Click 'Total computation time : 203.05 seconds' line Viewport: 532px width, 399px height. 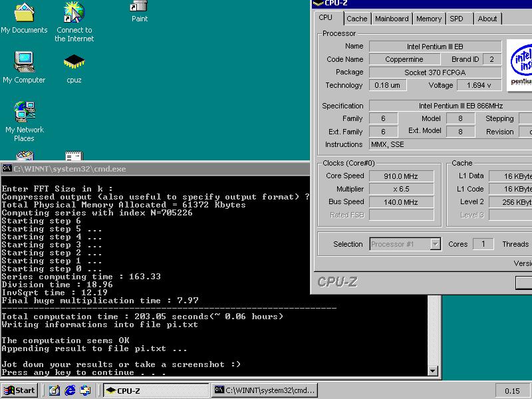click(x=142, y=317)
